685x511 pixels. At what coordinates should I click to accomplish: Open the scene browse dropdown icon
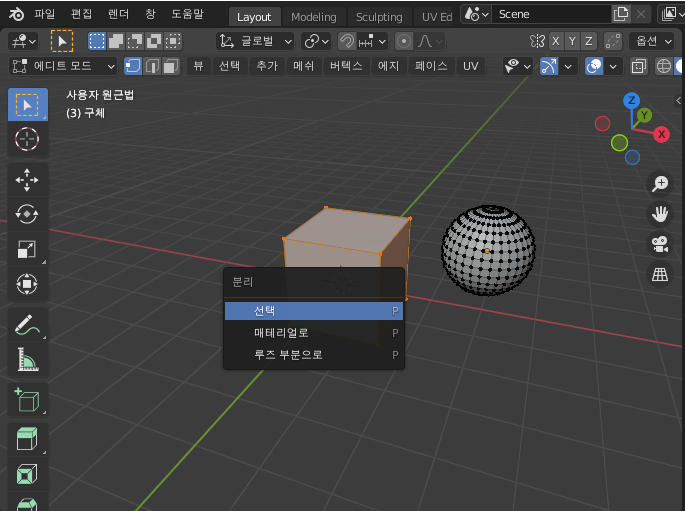click(476, 14)
